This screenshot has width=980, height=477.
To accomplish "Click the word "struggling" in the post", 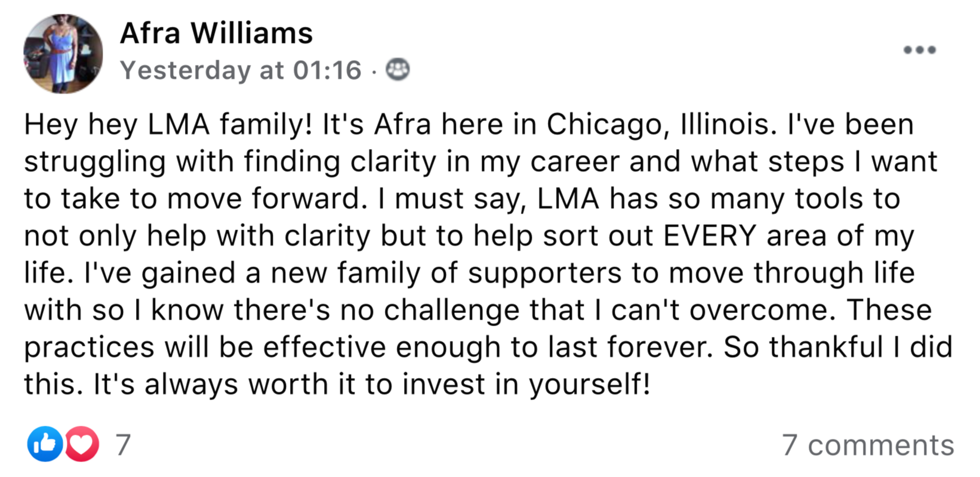I will [x=95, y=162].
